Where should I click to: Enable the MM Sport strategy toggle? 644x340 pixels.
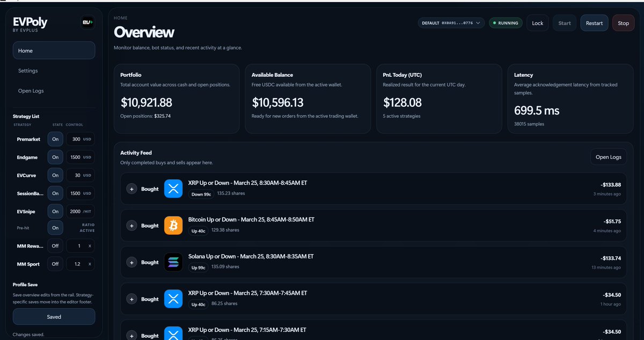pyautogui.click(x=55, y=264)
